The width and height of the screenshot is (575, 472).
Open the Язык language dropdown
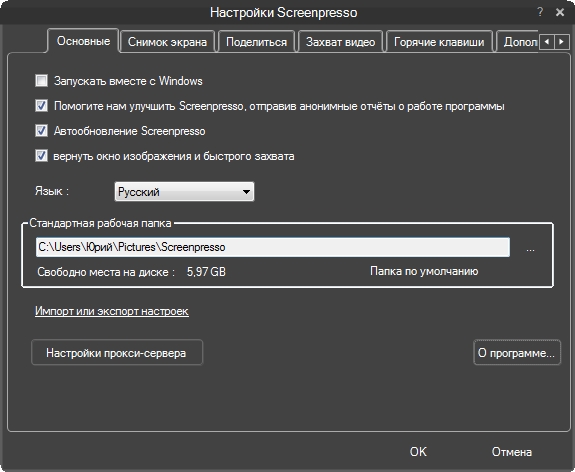(x=184, y=191)
